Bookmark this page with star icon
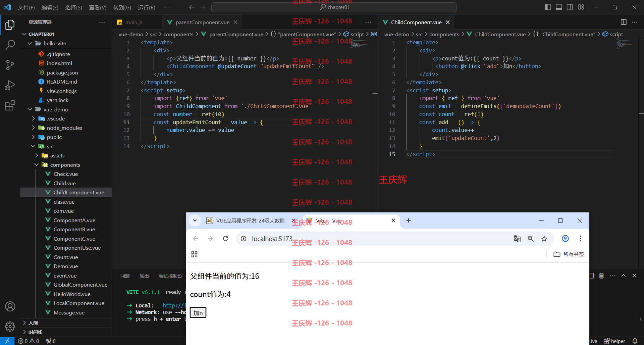Image resolution: width=644 pixels, height=345 pixels. tap(544, 239)
